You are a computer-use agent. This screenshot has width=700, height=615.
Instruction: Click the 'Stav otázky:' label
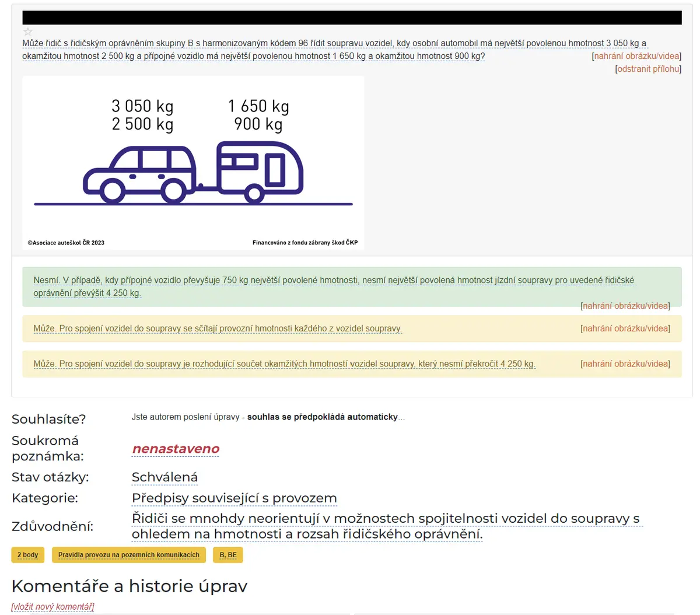coord(50,477)
